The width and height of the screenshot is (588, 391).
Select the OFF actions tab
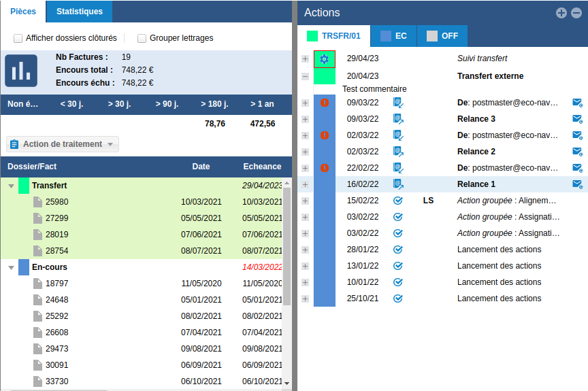pyautogui.click(x=442, y=36)
